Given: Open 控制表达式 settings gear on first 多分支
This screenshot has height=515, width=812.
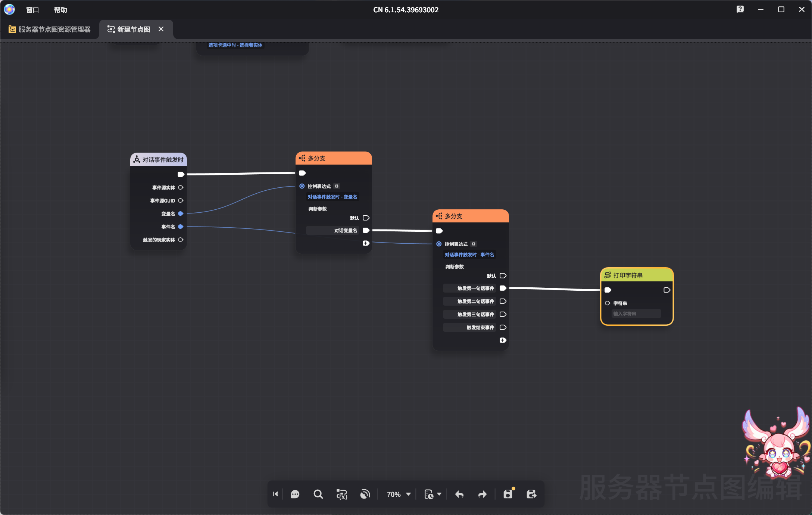Looking at the screenshot, I should (337, 186).
